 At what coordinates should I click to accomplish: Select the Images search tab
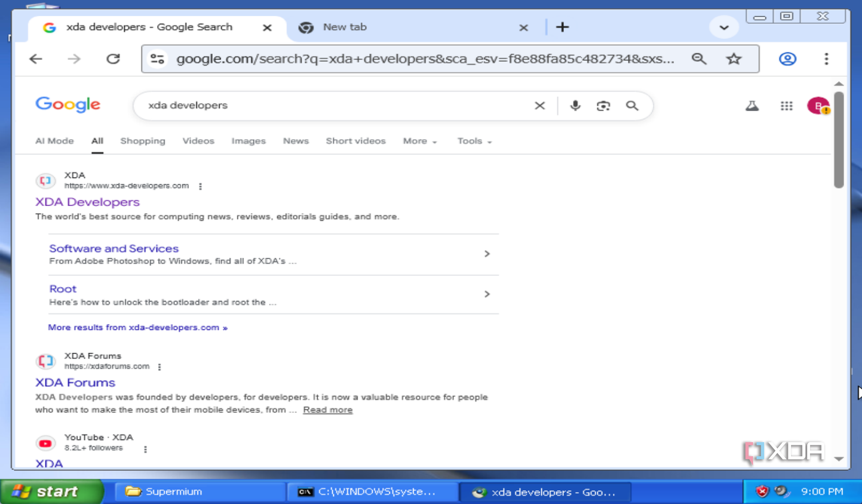point(249,141)
